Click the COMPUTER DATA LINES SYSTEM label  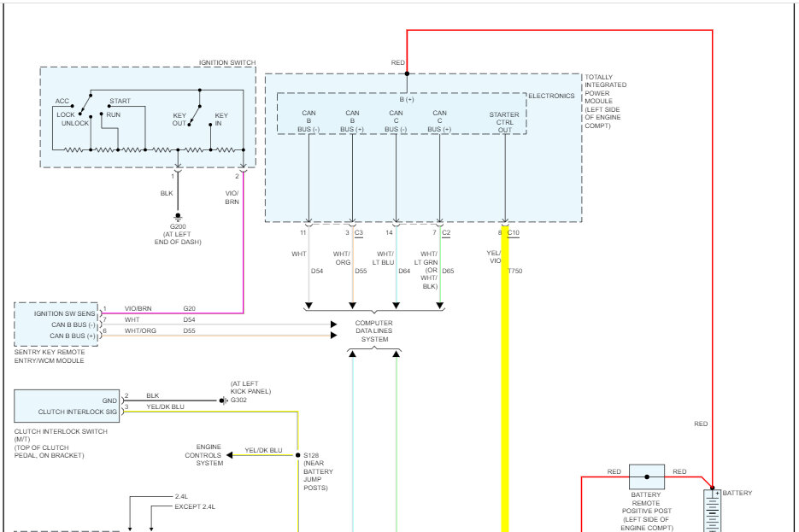374,331
